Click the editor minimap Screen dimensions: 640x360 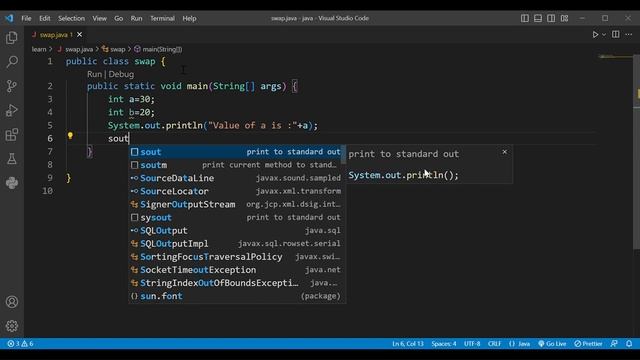point(616,57)
